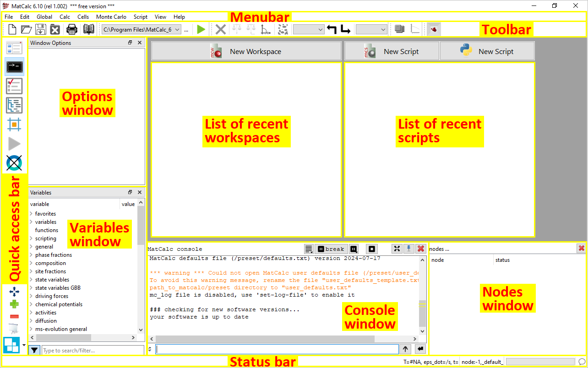
Task: Click the console expand fullscreen icon
Action: click(x=397, y=249)
